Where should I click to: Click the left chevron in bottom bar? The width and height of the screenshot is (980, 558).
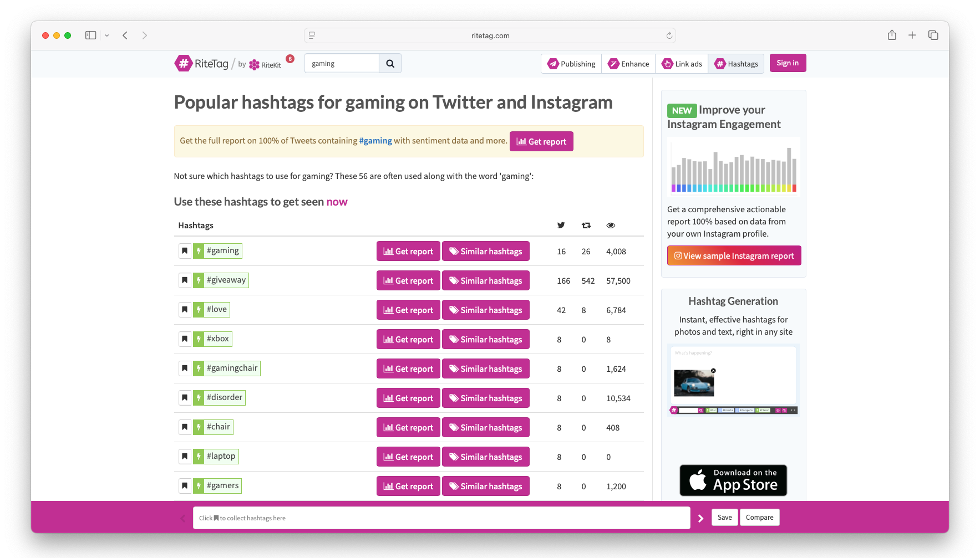pos(183,518)
